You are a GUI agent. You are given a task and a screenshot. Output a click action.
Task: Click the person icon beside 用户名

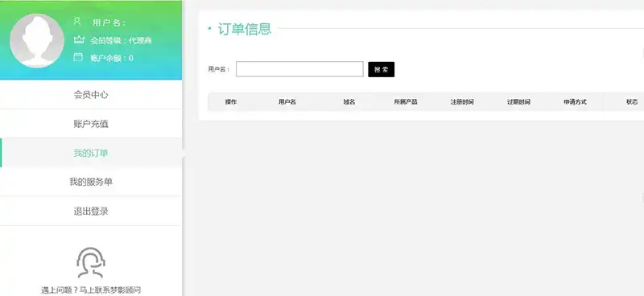[x=76, y=22]
